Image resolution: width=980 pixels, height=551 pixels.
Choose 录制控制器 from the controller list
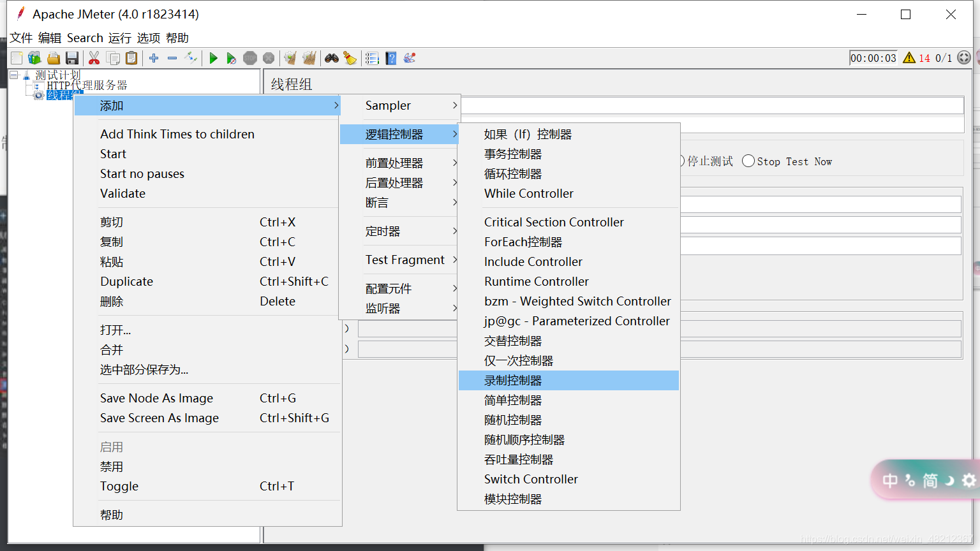click(568, 380)
